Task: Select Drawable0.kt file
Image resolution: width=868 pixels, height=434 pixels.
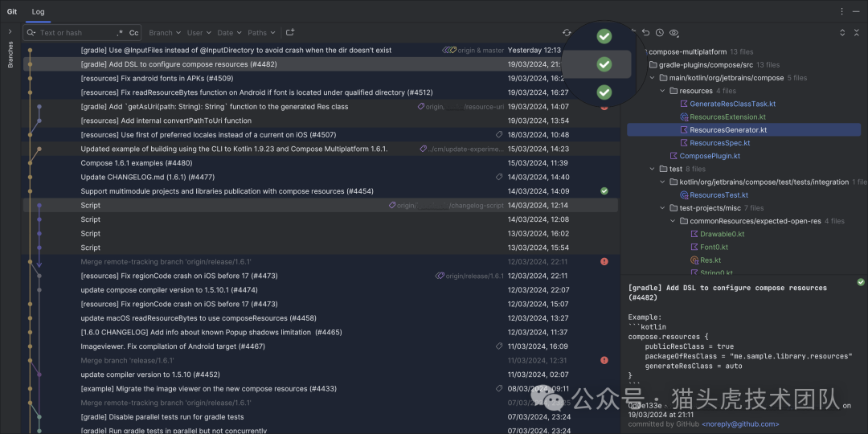Action: tap(722, 234)
